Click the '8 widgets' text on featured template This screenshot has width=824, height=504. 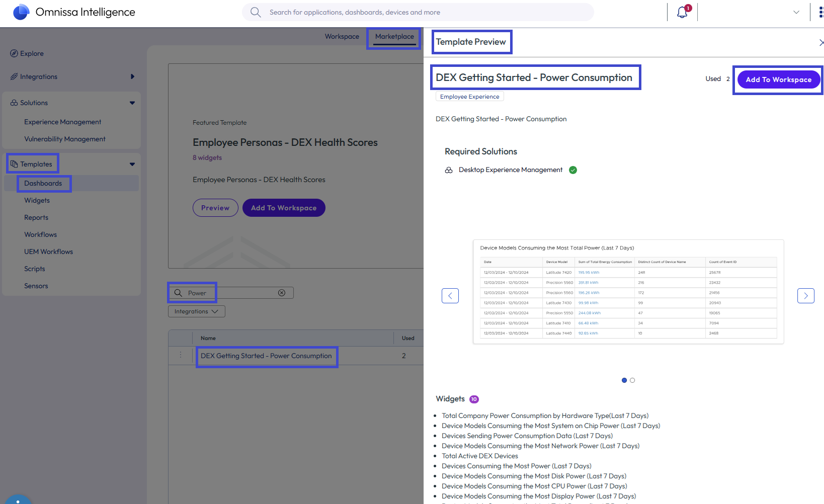(x=207, y=157)
